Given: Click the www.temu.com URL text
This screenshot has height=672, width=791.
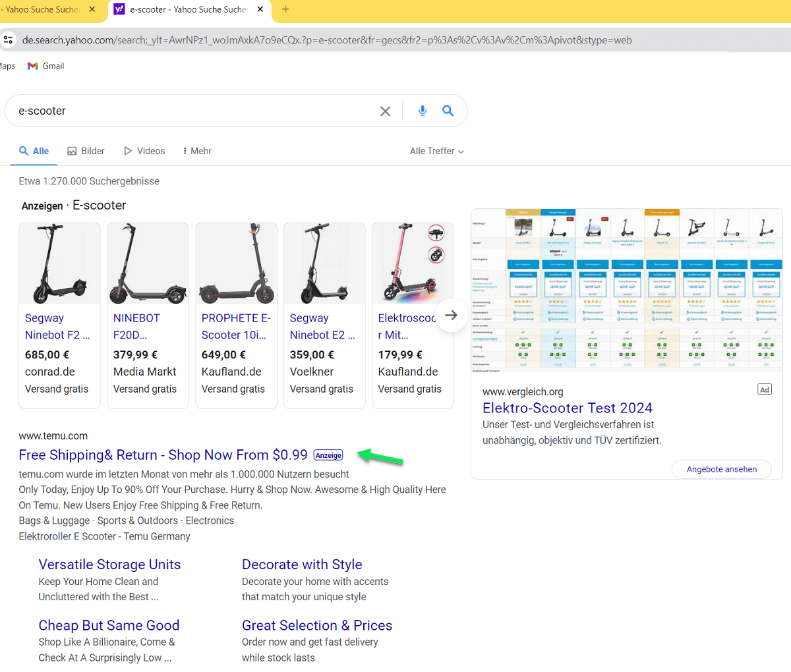Looking at the screenshot, I should click(53, 435).
